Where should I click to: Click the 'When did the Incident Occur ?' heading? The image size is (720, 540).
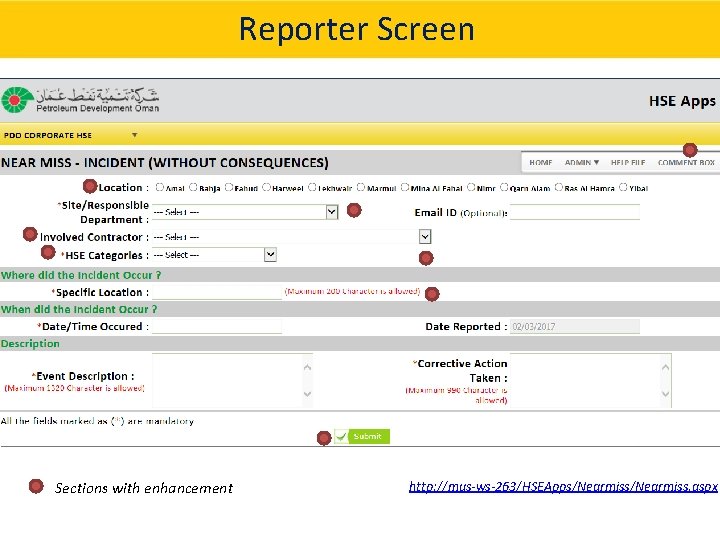tap(79, 309)
